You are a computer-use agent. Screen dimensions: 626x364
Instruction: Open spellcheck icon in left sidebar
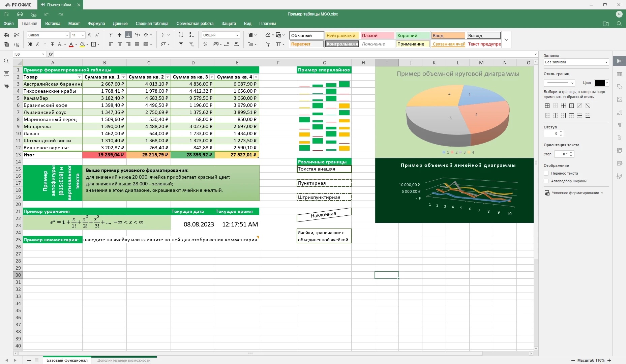6,86
